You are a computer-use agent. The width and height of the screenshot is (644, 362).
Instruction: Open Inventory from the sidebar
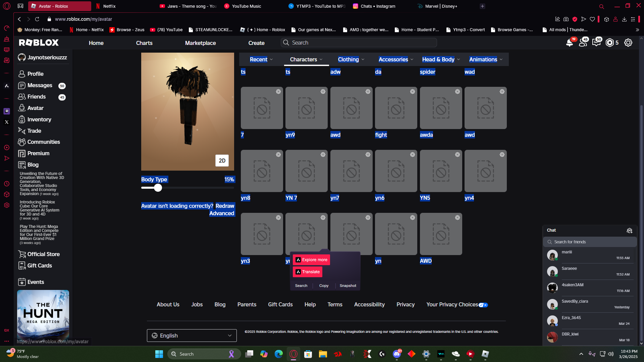click(x=39, y=119)
